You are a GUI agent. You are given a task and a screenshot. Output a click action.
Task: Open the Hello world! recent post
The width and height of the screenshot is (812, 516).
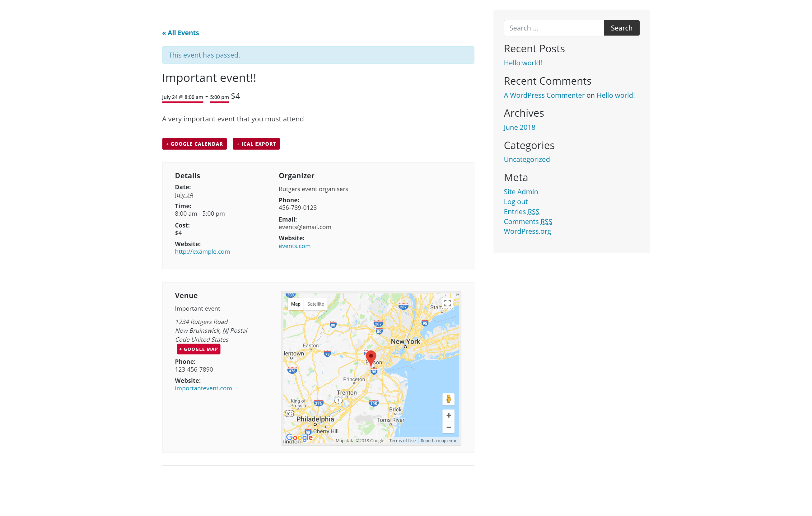[x=523, y=63]
